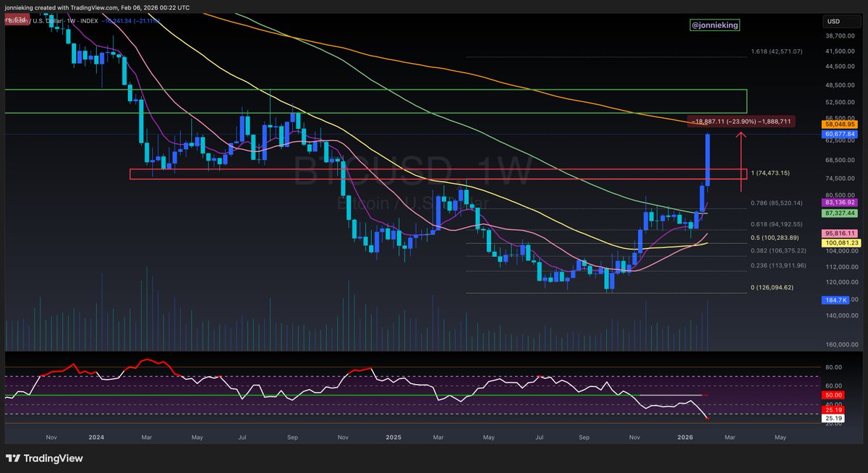Click the 2025 time axis label

393,437
